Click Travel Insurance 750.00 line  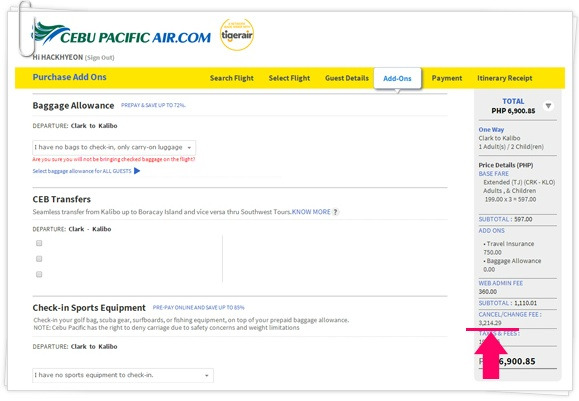[x=509, y=248]
